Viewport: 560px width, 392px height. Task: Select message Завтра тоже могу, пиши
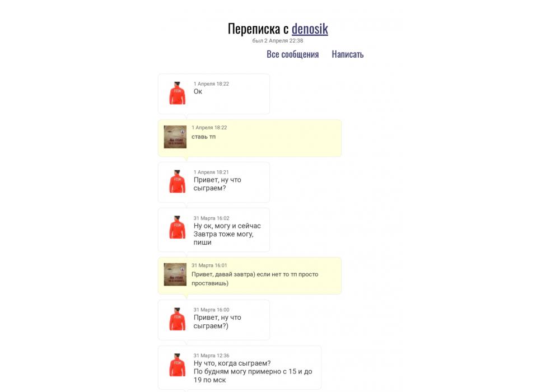pyautogui.click(x=214, y=230)
